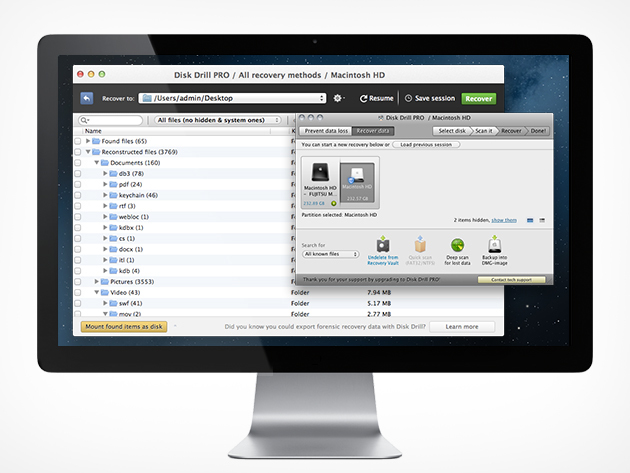
Task: Click the Resume button
Action: [376, 98]
